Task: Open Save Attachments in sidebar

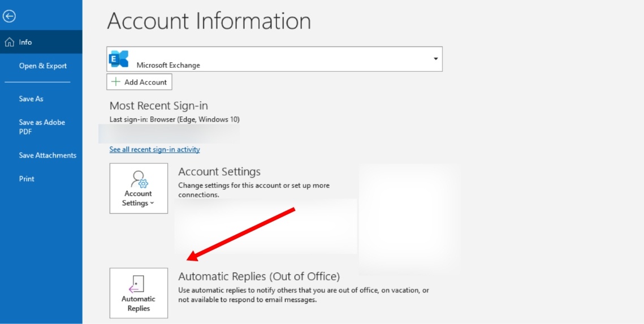Action: 47,155
